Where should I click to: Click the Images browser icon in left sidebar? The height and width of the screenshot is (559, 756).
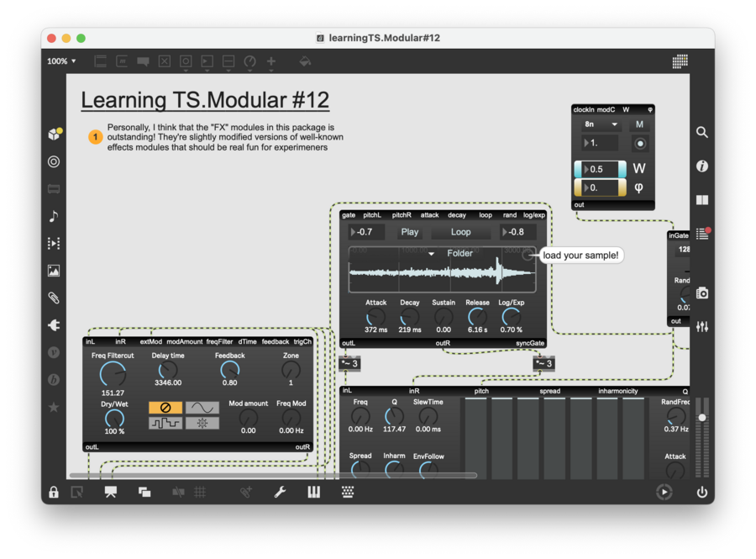(54, 271)
